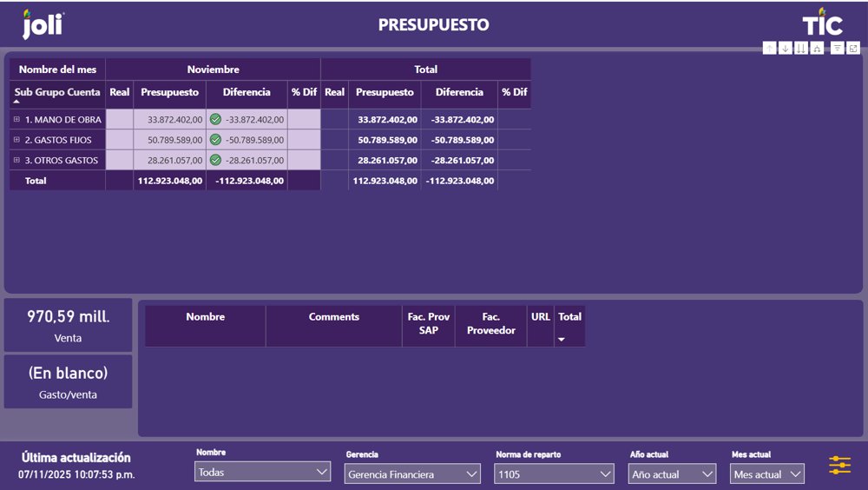Expand the 1. MANO DE OBRA row
Screen dimensions: 868x490
[x=16, y=119]
